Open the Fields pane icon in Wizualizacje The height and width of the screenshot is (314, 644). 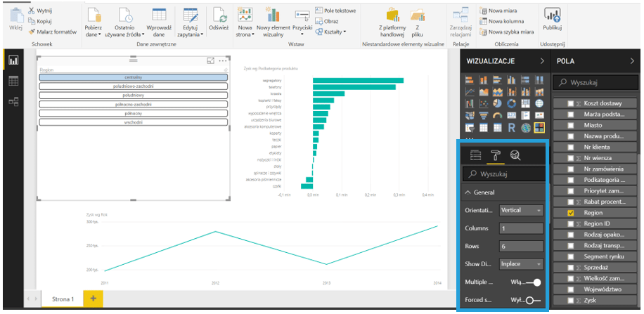[475, 155]
